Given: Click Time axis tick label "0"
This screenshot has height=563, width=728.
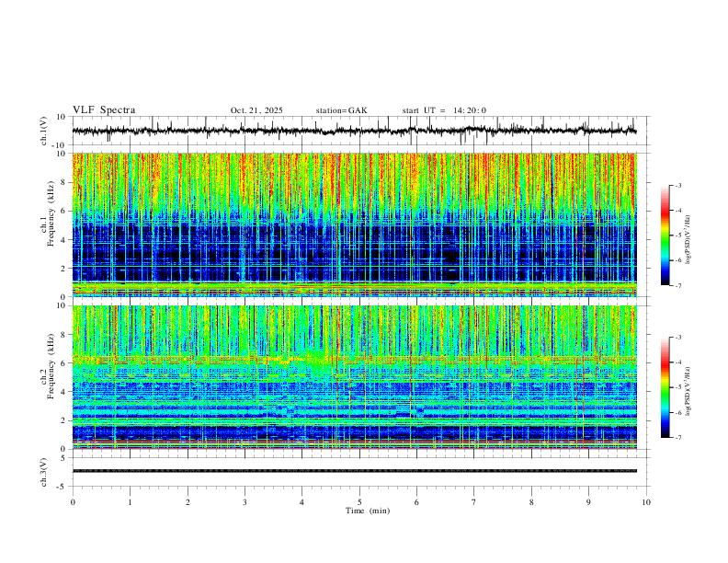Looking at the screenshot, I should (73, 502).
